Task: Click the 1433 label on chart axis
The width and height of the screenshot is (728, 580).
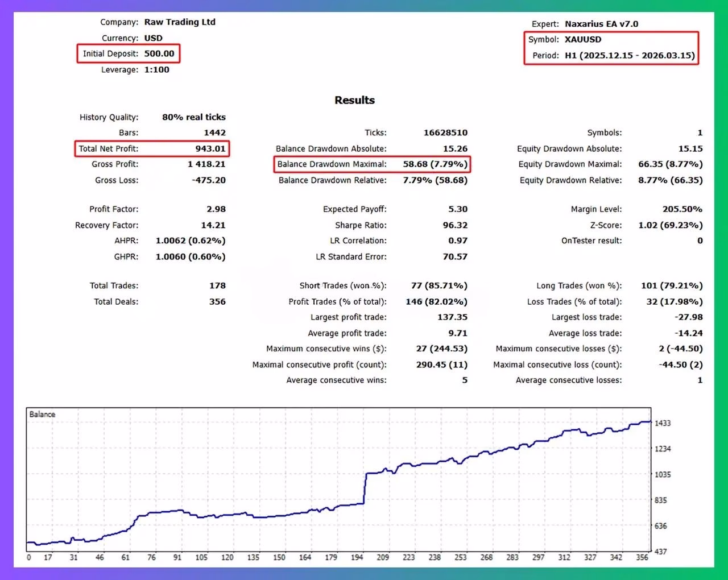Action: [663, 423]
